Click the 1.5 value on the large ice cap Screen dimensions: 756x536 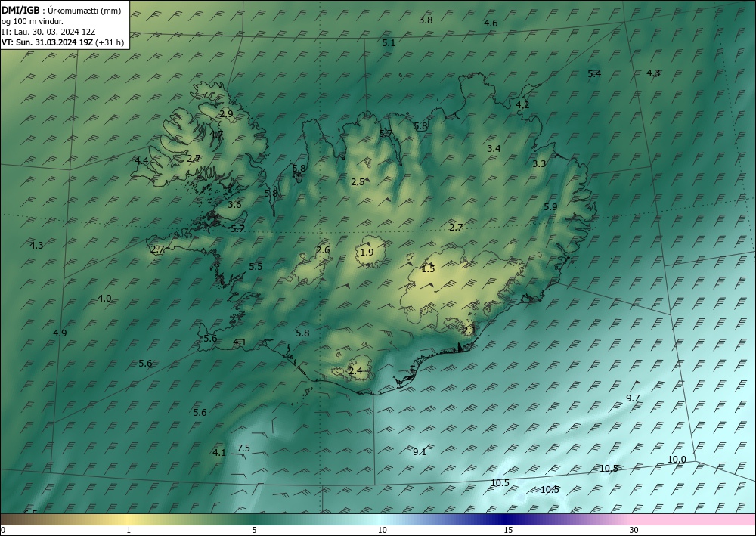coord(428,269)
